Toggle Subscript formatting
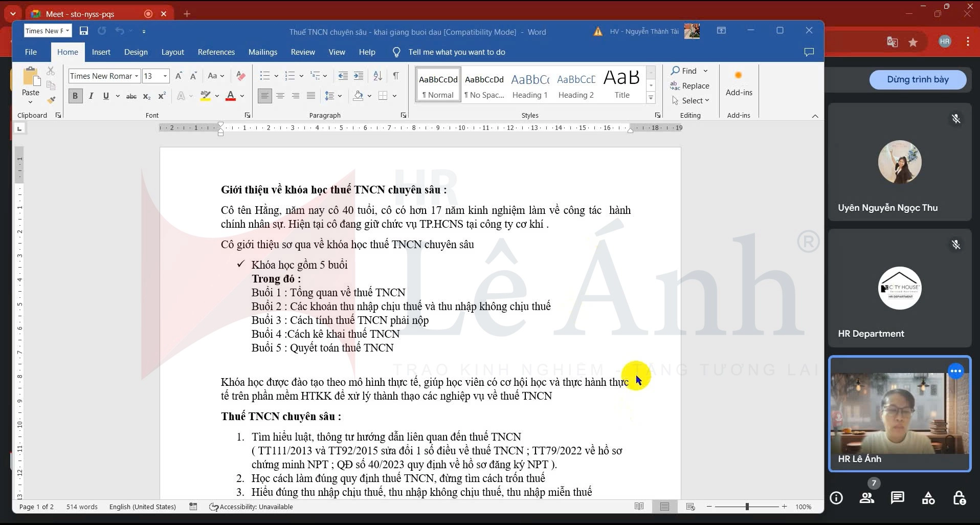Viewport: 980px width, 525px height. tap(147, 96)
